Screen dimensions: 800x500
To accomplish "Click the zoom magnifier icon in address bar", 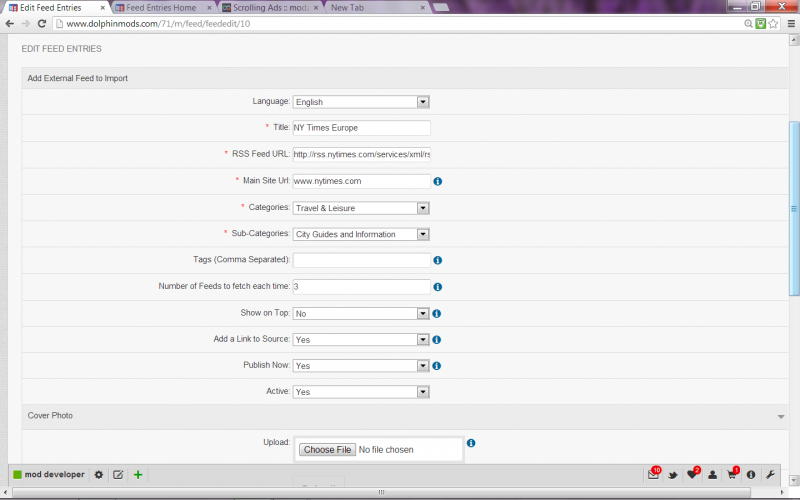I will [x=748, y=23].
